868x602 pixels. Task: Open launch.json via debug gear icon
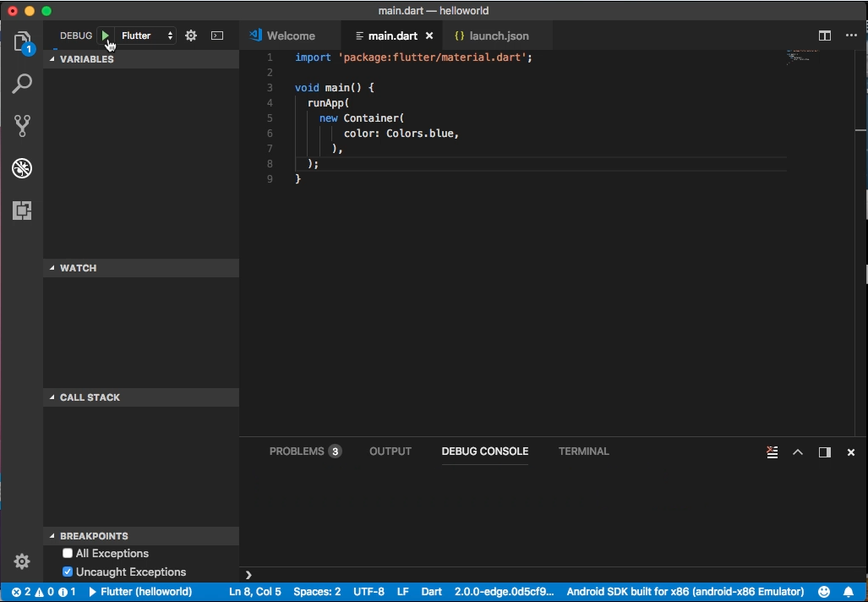click(191, 36)
